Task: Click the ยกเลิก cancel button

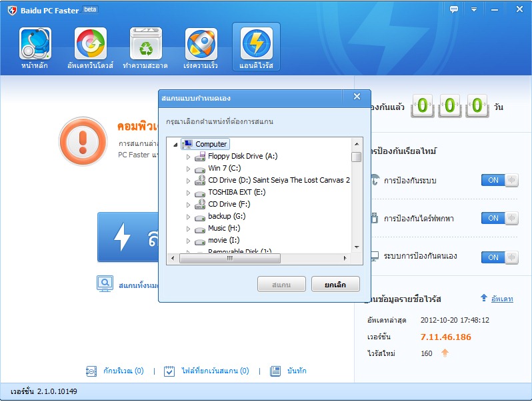Action: 335,285
